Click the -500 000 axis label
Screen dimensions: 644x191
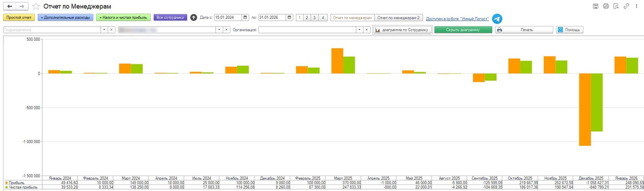coord(32,108)
